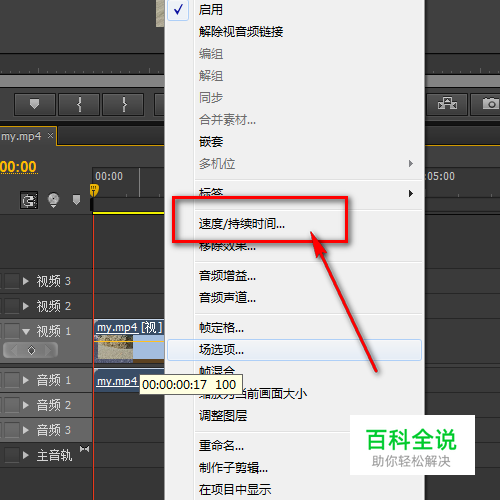500x500 pixels.
Task: Toggle sync lock box for 视频 1
Action: (x=12, y=331)
